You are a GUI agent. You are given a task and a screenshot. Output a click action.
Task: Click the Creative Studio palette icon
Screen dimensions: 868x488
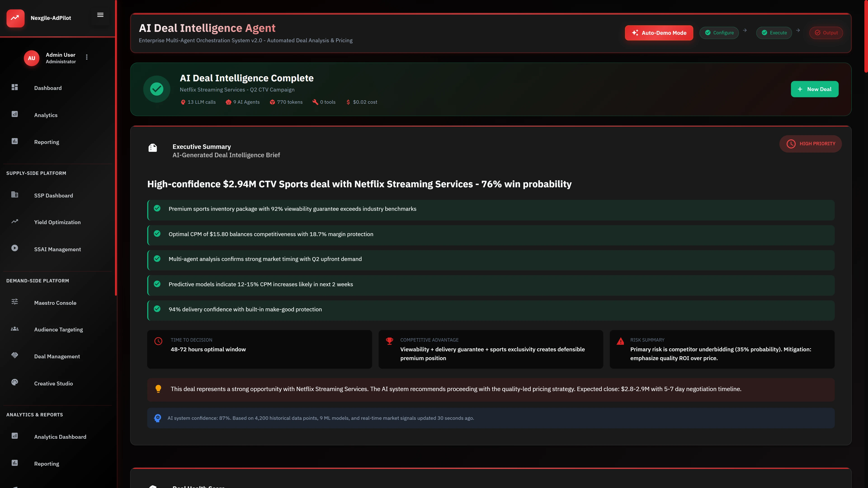click(x=14, y=382)
